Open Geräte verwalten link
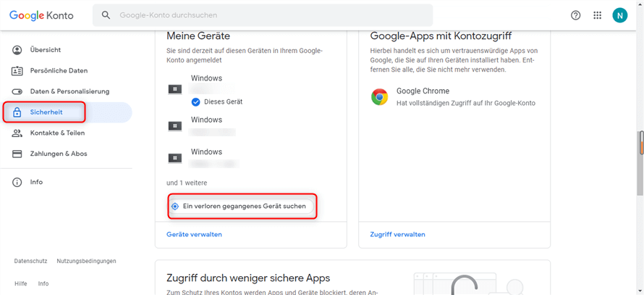This screenshot has width=644, height=295. (x=194, y=234)
